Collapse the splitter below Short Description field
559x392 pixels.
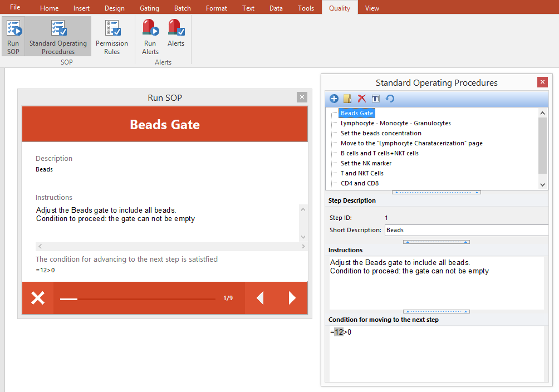click(x=437, y=242)
